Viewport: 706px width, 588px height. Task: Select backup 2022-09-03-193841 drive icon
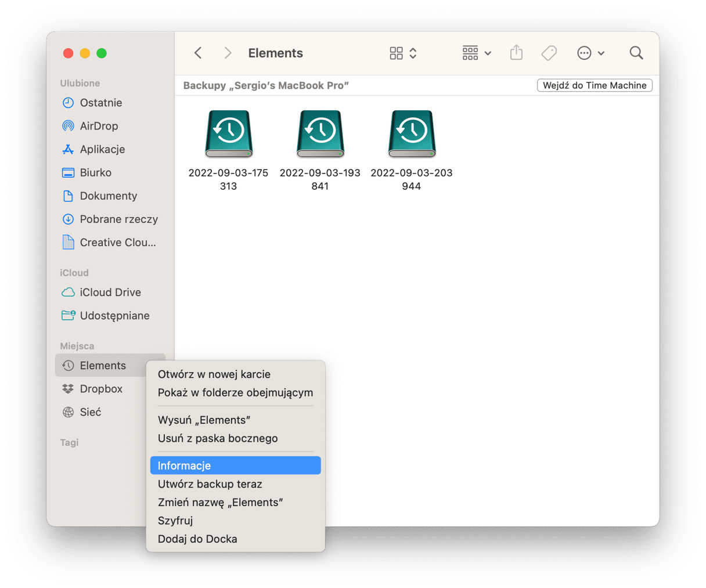click(x=320, y=134)
